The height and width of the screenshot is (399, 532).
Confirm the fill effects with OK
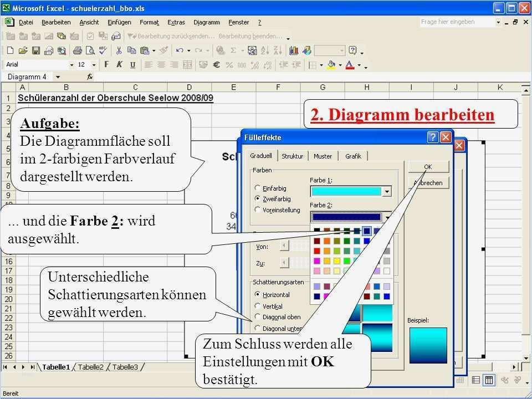tap(428, 167)
